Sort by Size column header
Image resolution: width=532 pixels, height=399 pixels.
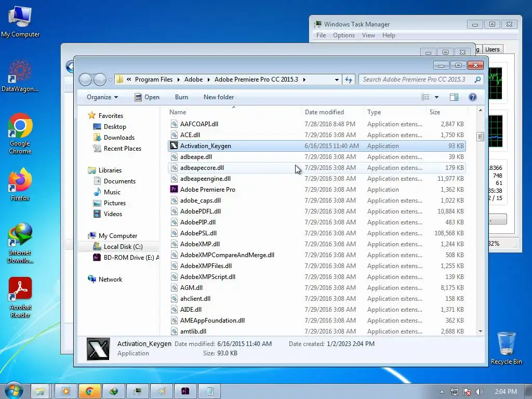[446, 112]
